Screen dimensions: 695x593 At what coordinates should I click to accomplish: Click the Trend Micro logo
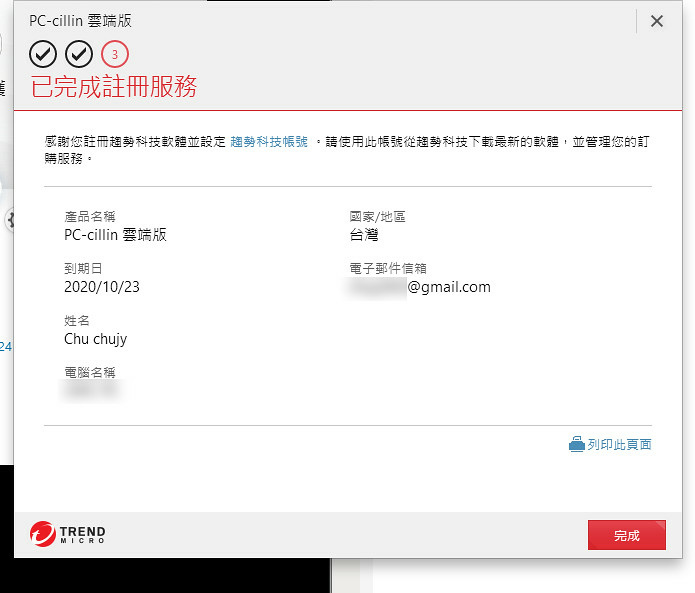pyautogui.click(x=67, y=534)
